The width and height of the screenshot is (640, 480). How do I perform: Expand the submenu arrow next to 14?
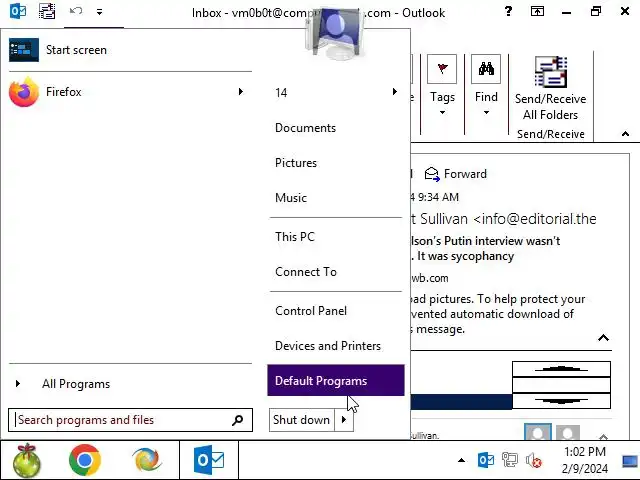(x=394, y=92)
